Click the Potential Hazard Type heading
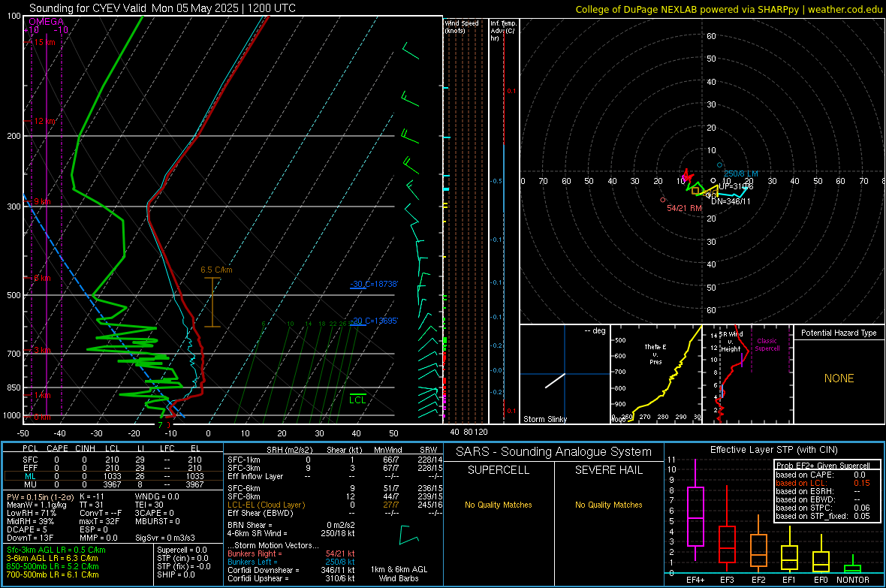Image resolution: width=886 pixels, height=588 pixels. click(839, 333)
